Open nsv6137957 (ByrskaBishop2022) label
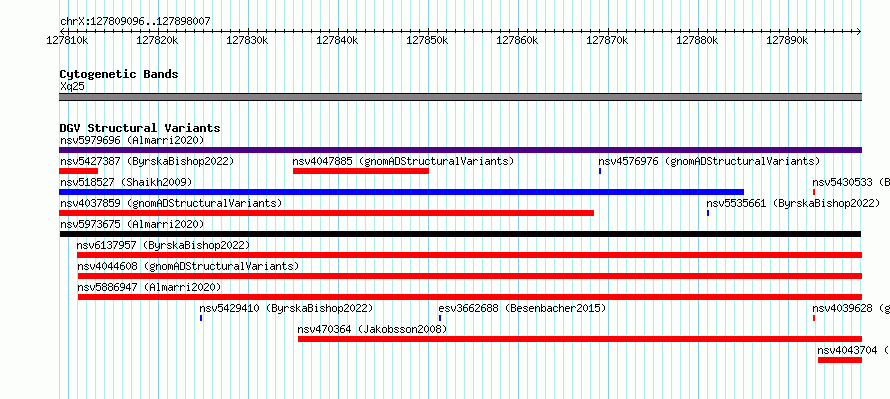Viewport: 890px width, 399px height. click(x=163, y=245)
